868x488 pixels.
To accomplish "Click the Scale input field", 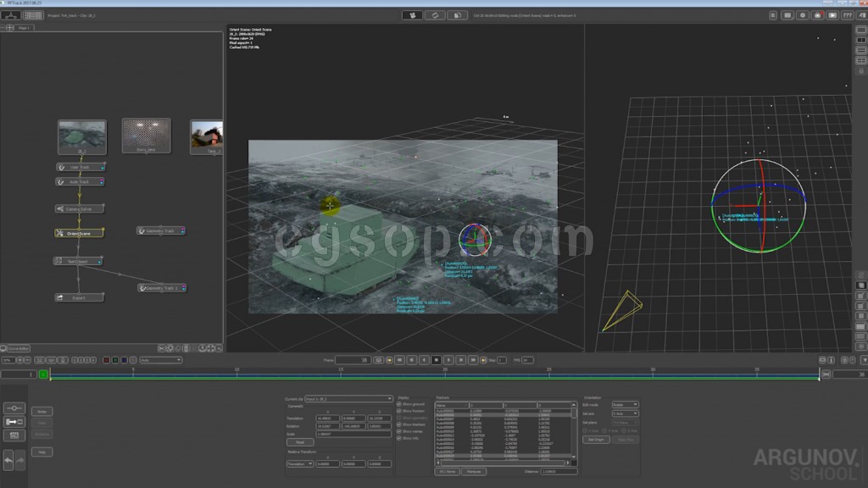I will click(353, 434).
